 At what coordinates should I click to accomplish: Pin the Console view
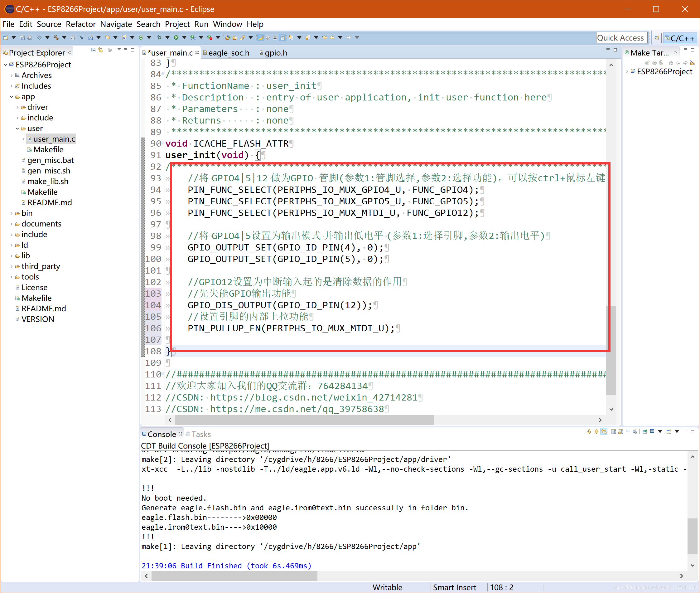click(644, 432)
